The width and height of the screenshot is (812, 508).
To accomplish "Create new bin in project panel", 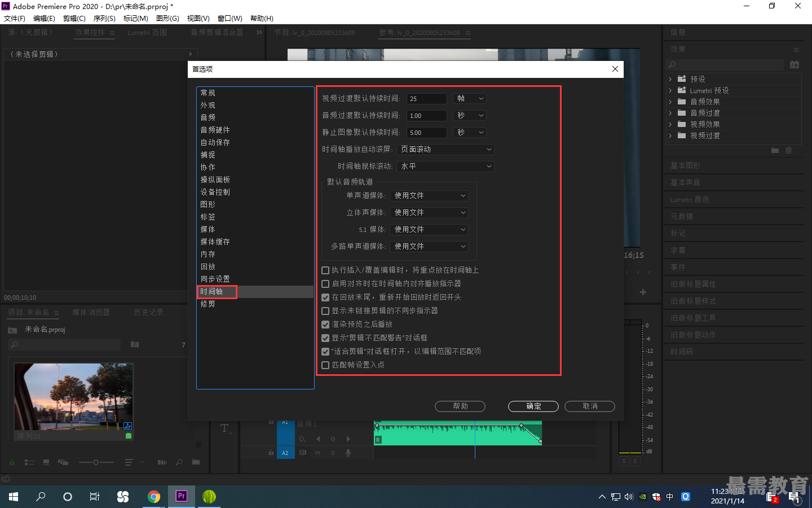I will pyautogui.click(x=196, y=462).
